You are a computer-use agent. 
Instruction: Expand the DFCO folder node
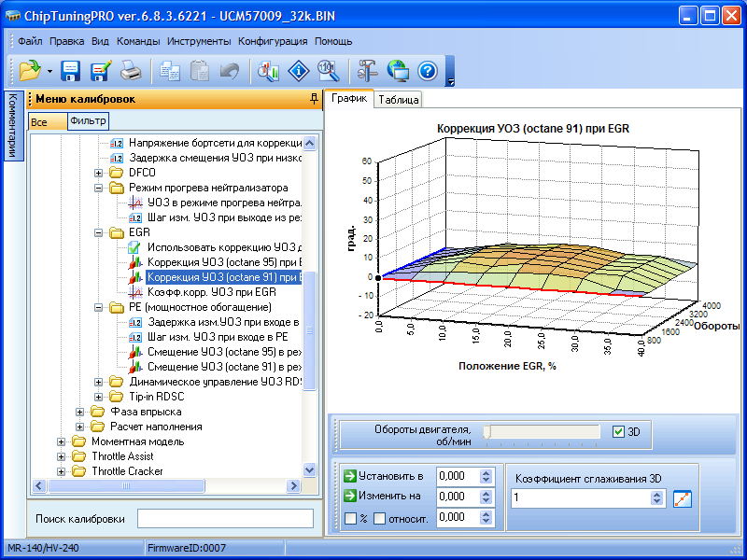99,173
